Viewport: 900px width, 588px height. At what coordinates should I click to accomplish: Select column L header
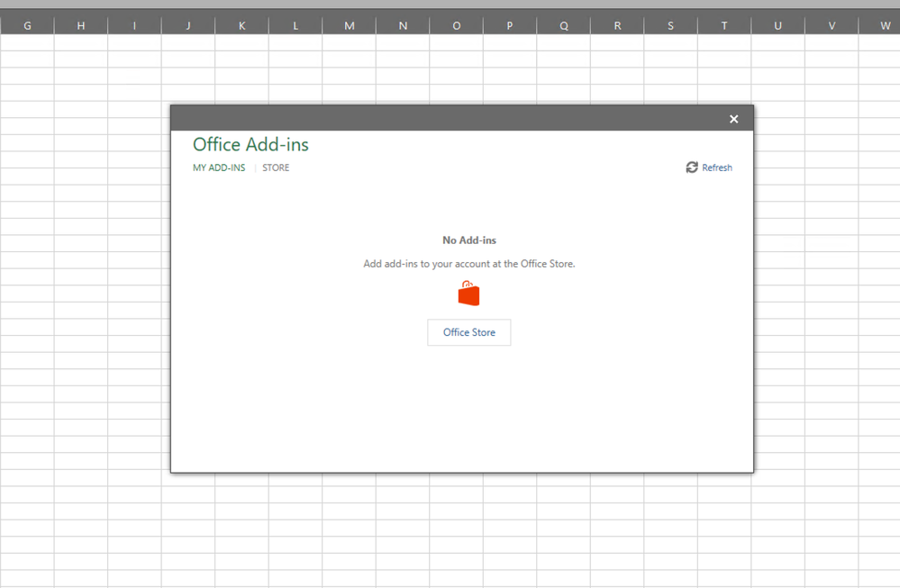pyautogui.click(x=295, y=25)
